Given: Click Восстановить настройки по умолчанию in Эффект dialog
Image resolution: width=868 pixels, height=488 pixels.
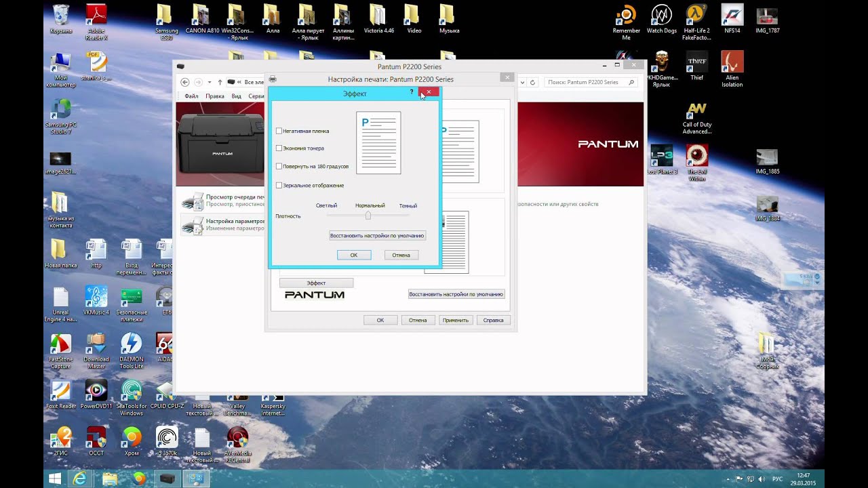Looking at the screenshot, I should [x=378, y=236].
